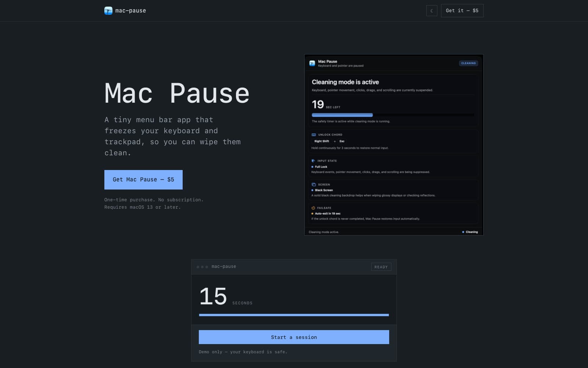Click the "Get it — $5" header button
The image size is (588, 368).
[x=462, y=11]
